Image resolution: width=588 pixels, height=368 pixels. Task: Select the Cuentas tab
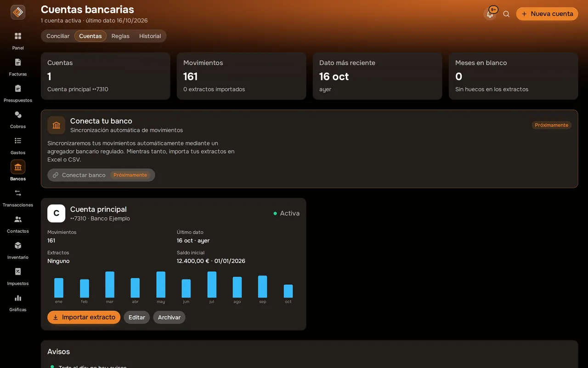coord(90,36)
